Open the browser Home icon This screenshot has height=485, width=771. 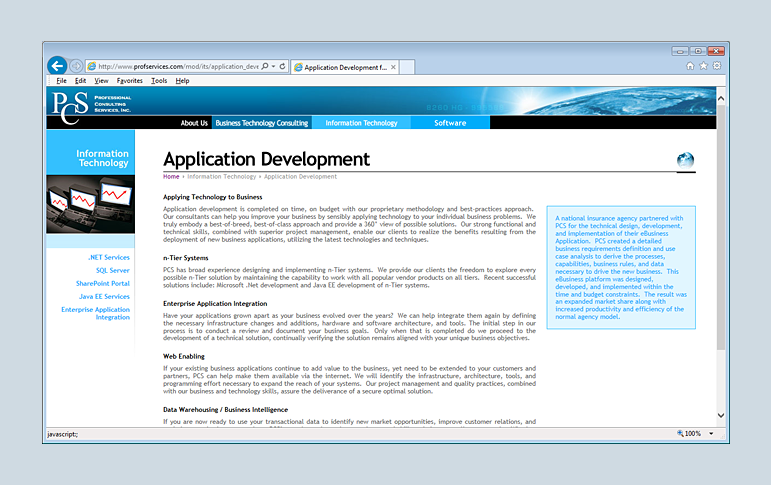690,66
